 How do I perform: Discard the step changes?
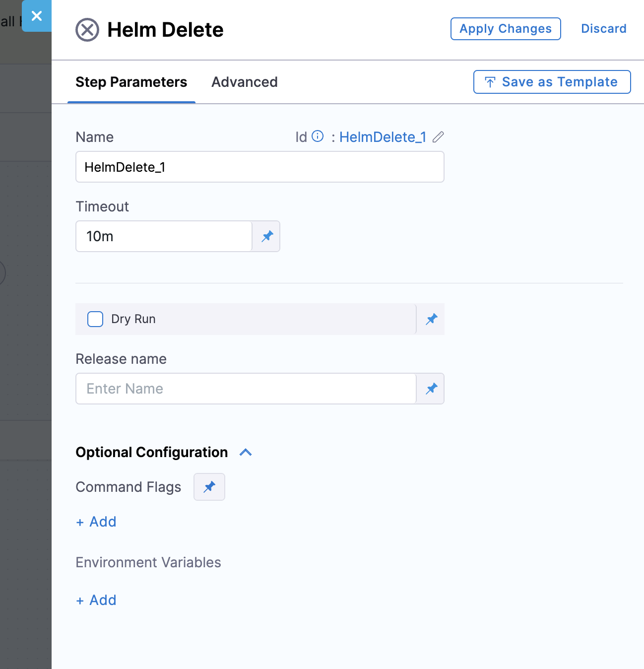[603, 29]
